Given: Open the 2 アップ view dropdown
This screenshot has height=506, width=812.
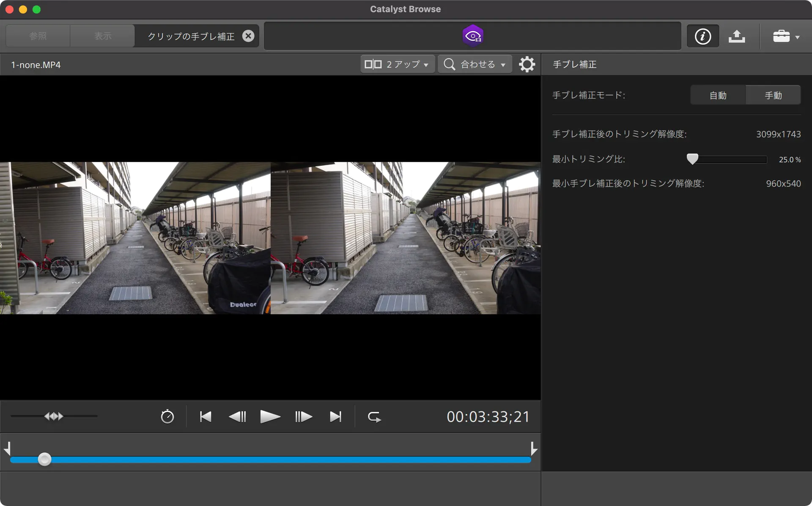Looking at the screenshot, I should click(x=397, y=64).
